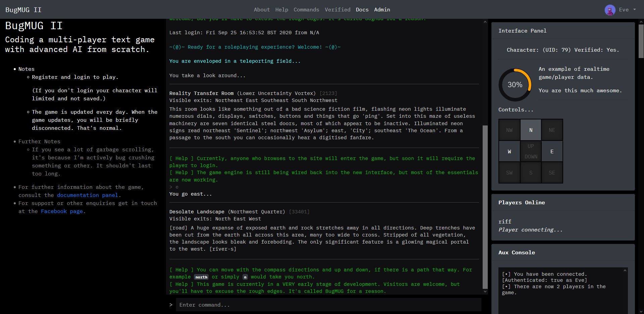
Task: Click the Southeast compass button
Action: point(552,173)
